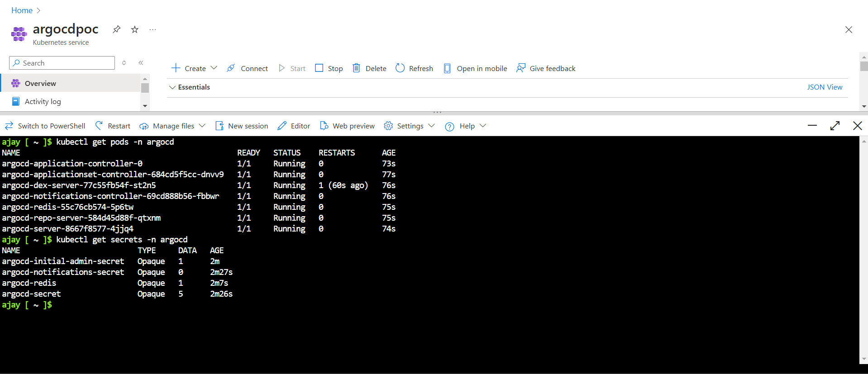The width and height of the screenshot is (868, 374).
Task: Click the Home breadcrumb link
Action: tap(22, 10)
